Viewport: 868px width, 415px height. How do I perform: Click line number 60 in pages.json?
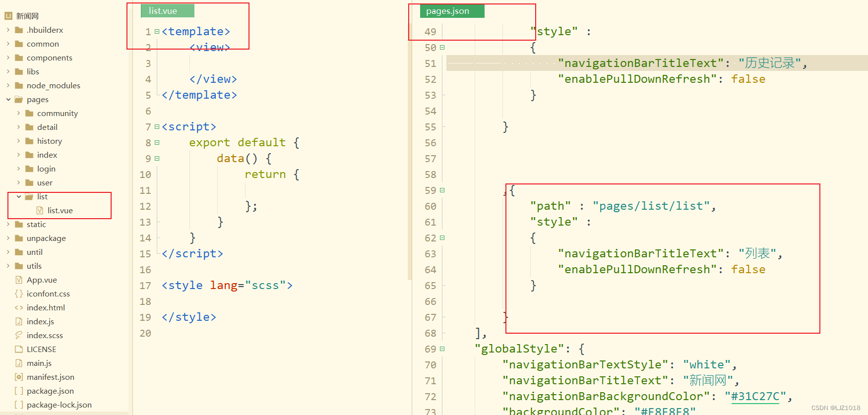point(430,206)
